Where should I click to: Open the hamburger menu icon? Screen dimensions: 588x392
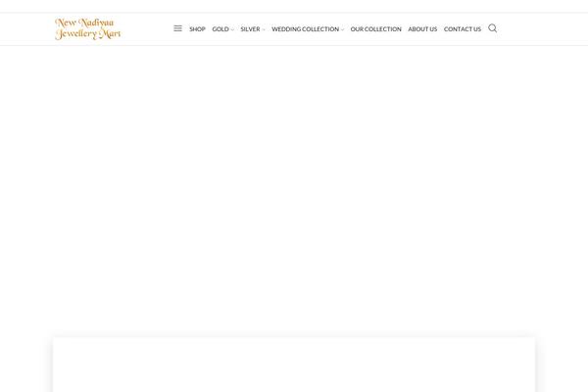177,28
